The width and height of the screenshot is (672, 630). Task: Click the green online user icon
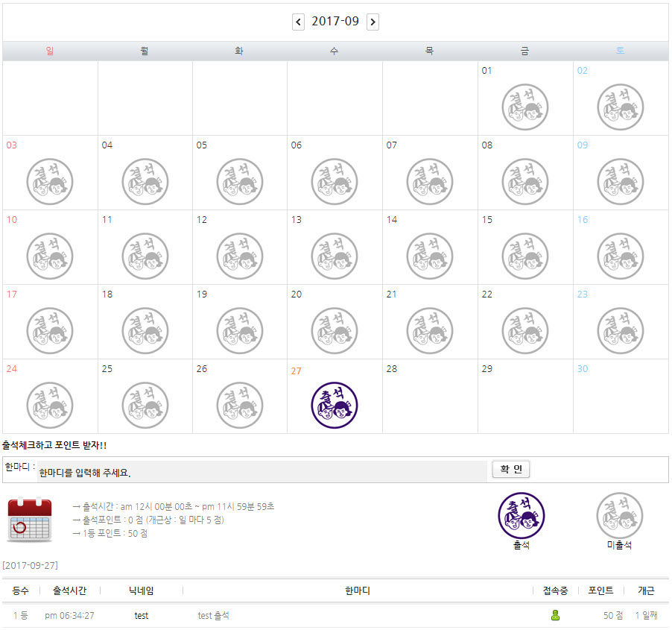(x=555, y=615)
